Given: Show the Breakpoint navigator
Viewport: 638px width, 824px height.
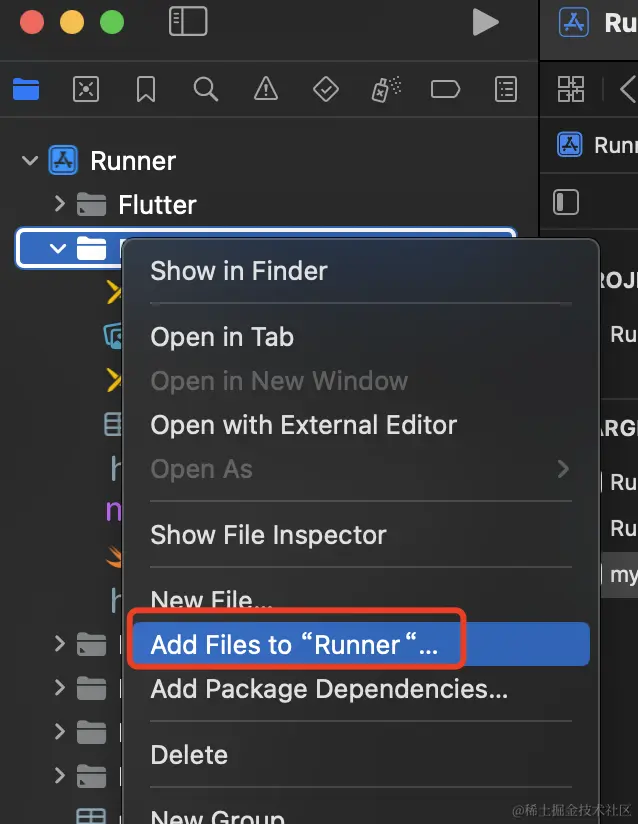Looking at the screenshot, I should pyautogui.click(x=445, y=90).
